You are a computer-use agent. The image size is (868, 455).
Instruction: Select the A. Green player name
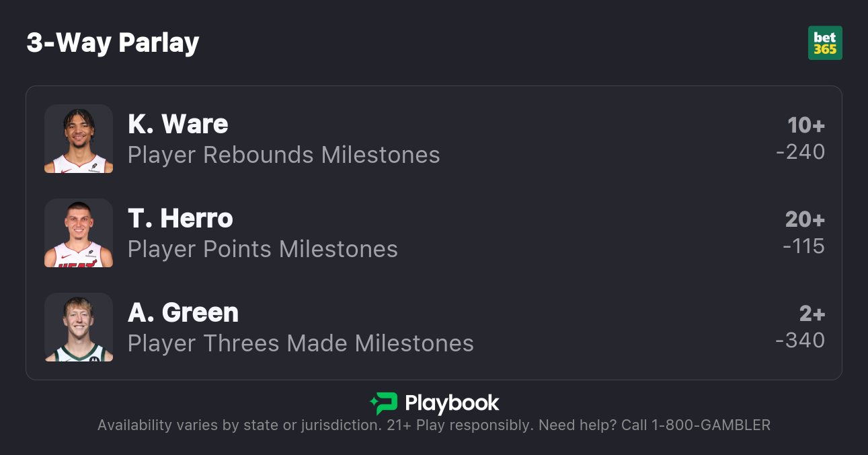click(x=183, y=312)
